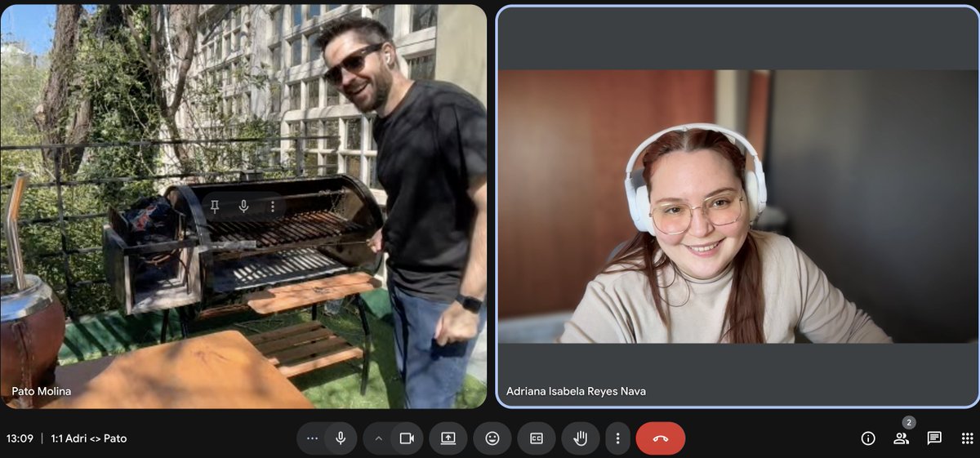Pin Pato Molina's video tile

(x=215, y=207)
